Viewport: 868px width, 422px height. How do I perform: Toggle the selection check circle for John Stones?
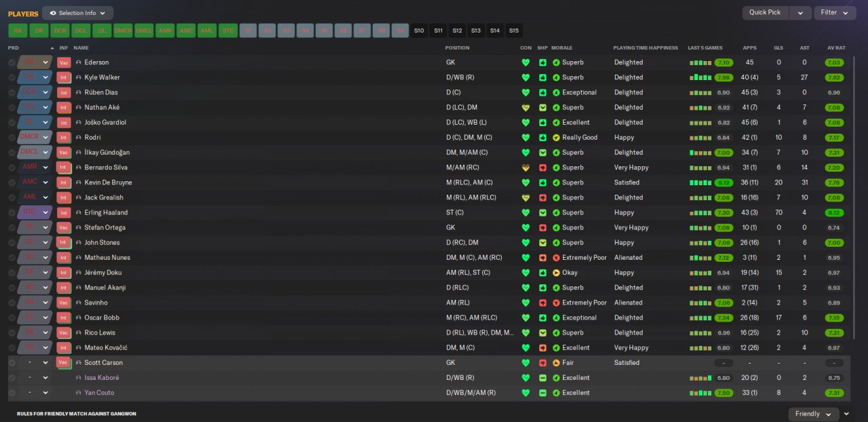[12, 243]
